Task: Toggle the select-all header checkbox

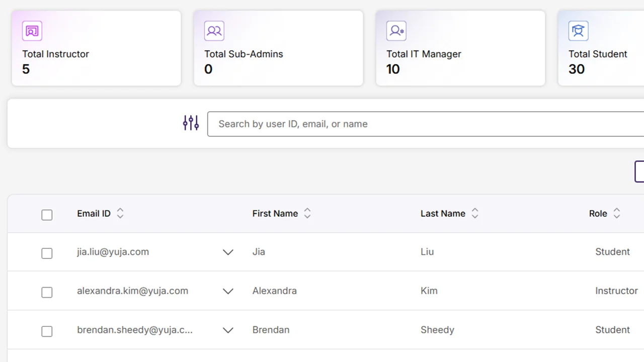Action: [47, 215]
